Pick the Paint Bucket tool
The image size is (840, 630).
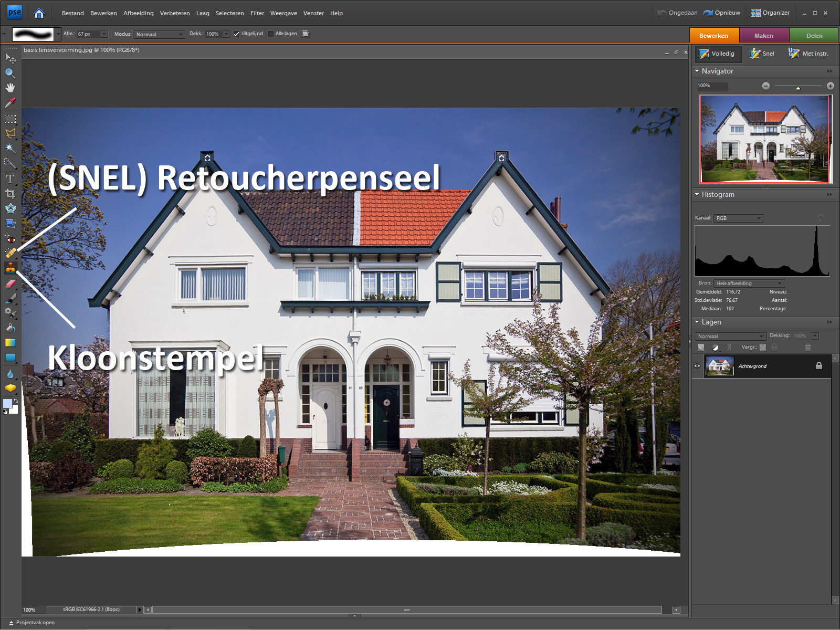10,328
